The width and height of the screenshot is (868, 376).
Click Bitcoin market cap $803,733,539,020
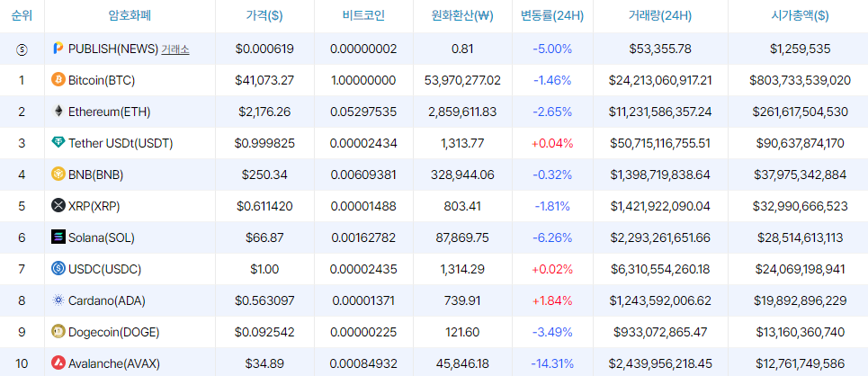point(800,80)
